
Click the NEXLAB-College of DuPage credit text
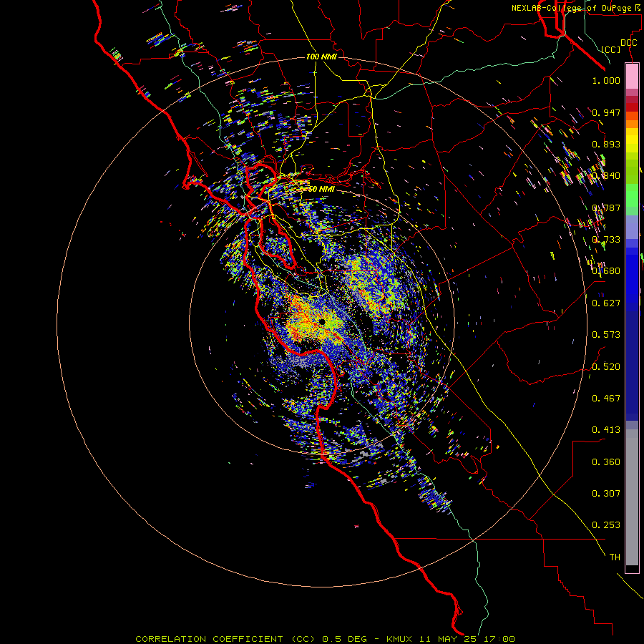click(571, 8)
